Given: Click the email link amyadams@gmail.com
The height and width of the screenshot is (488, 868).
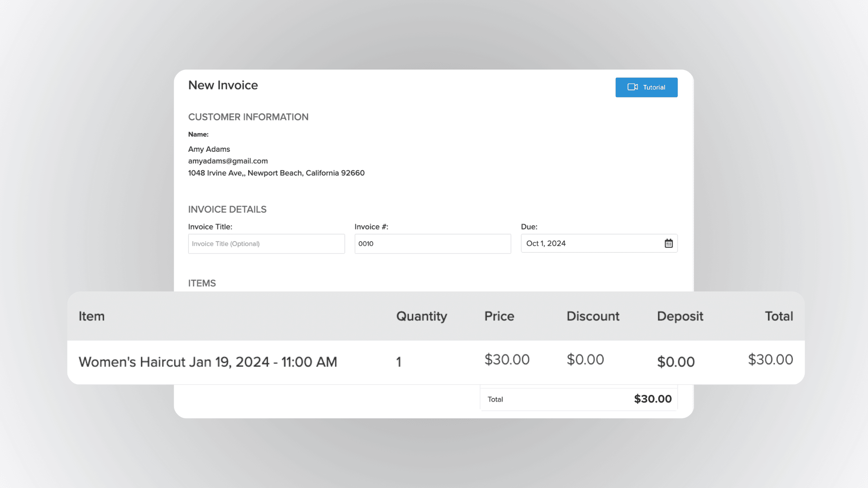Looking at the screenshot, I should [228, 161].
